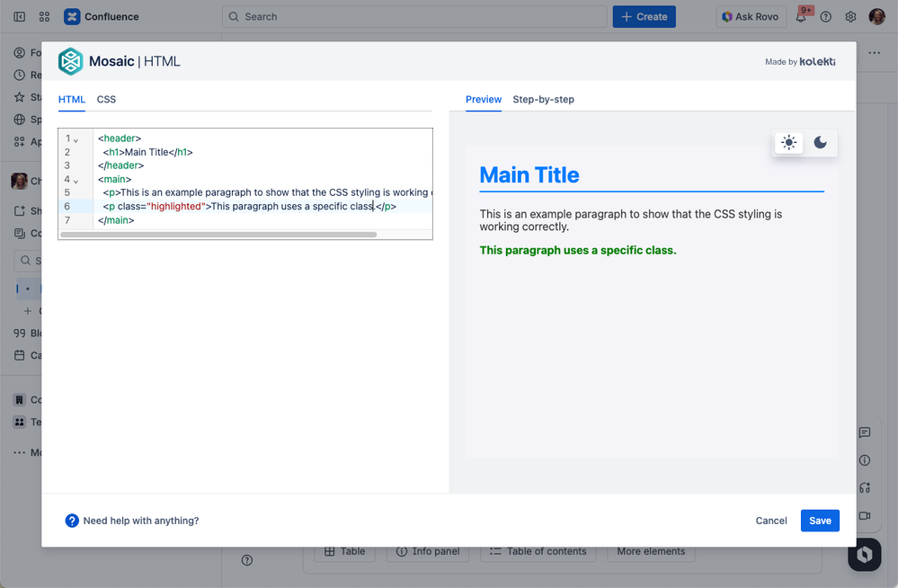Open the user profile avatar

[x=876, y=16]
